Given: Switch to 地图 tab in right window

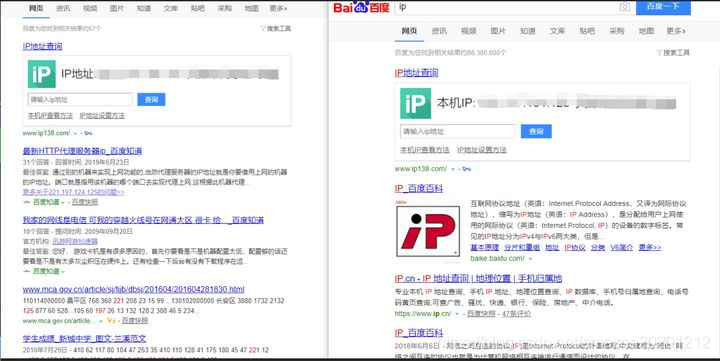Looking at the screenshot, I should [646, 31].
